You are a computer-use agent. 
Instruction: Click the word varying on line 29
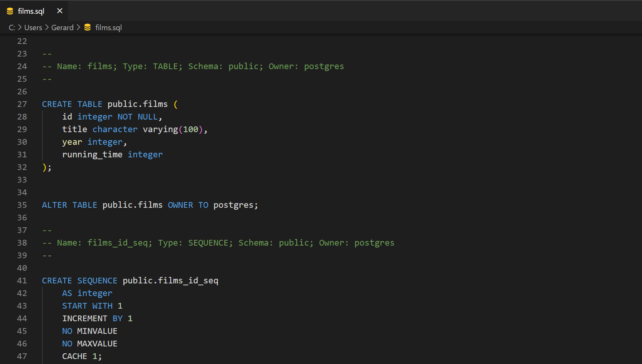(x=160, y=129)
